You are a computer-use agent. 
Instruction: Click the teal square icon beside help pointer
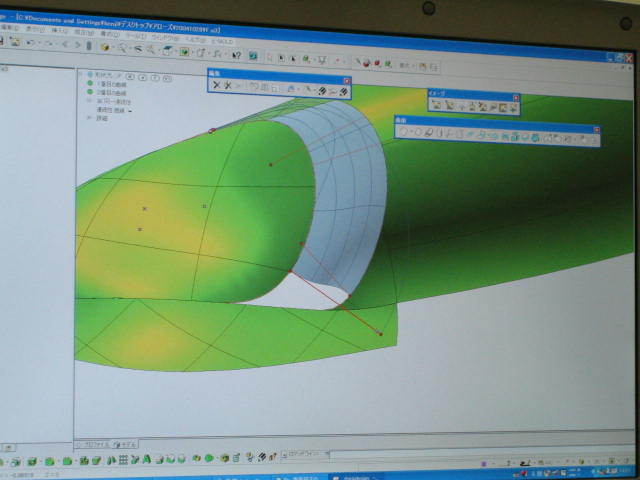point(253,56)
